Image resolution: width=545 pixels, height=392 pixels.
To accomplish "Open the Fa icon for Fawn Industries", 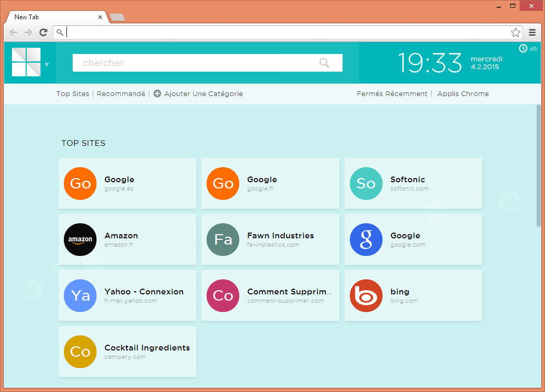I will click(x=223, y=240).
